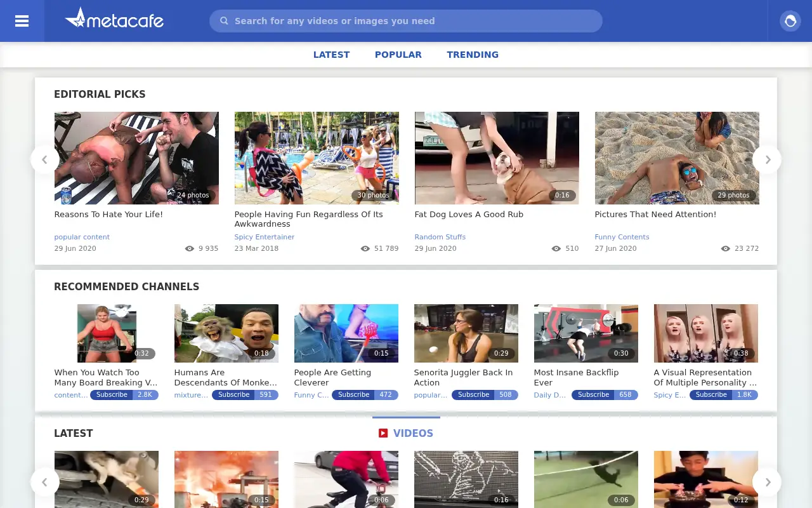
Task: Open 'People Are Getting Cleverer' title
Action: click(x=333, y=378)
